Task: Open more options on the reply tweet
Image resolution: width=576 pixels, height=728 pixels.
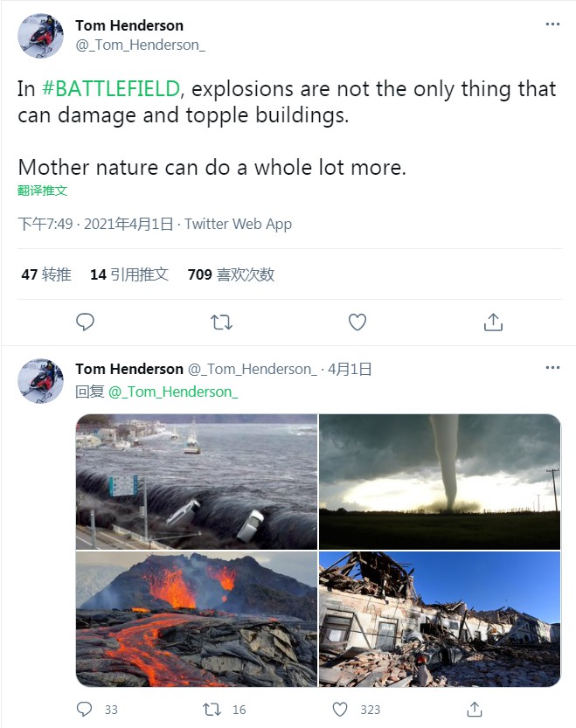Action: pos(552,368)
